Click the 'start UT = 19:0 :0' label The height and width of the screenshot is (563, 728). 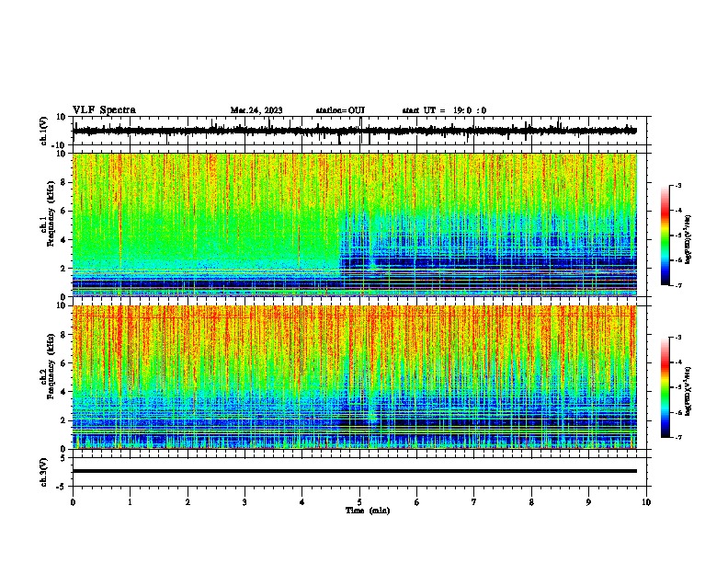[444, 110]
